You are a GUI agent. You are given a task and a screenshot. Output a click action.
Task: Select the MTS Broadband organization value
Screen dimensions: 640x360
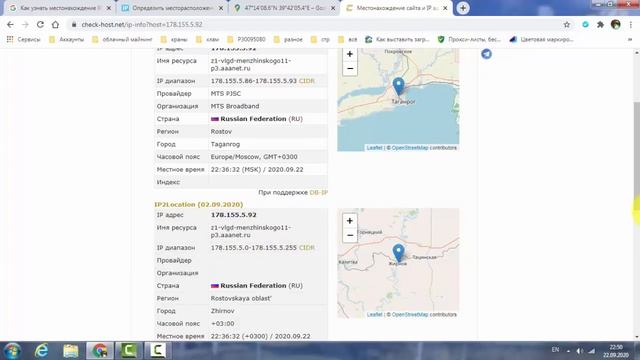235,106
